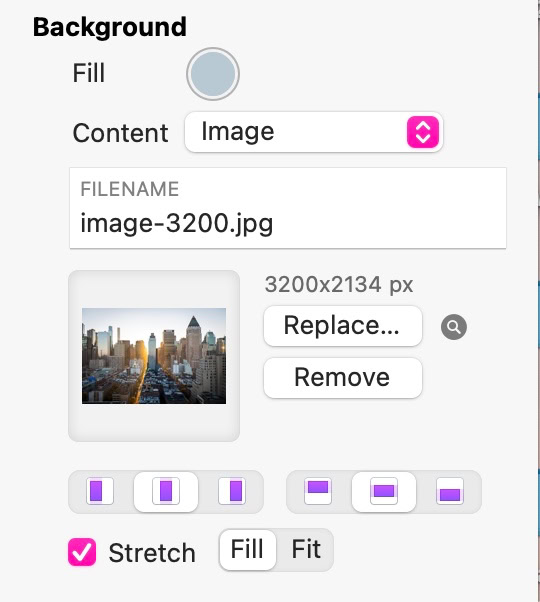Open the Content dropdown set to Image

(314, 132)
